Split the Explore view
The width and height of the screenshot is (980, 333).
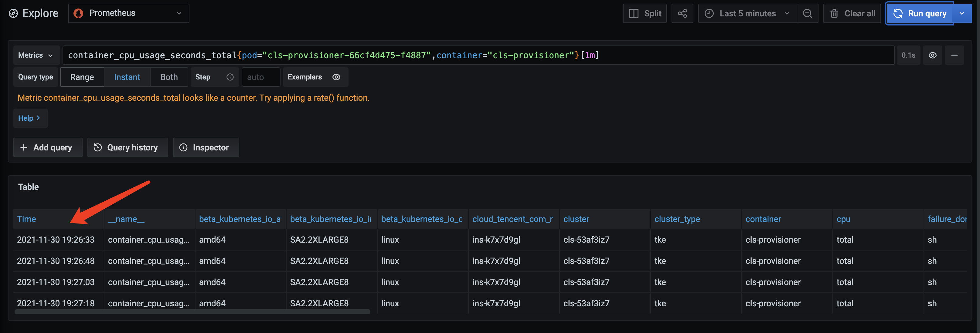click(x=645, y=13)
